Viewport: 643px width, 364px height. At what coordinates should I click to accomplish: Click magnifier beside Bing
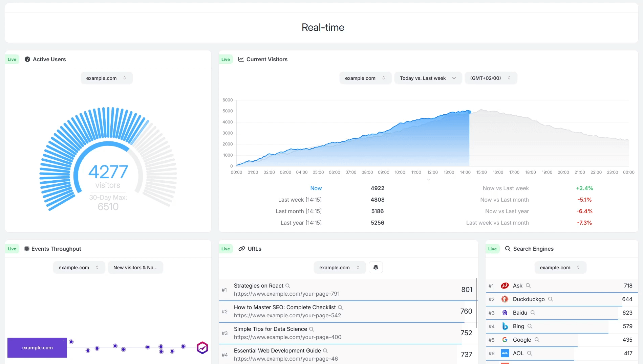tap(530, 326)
